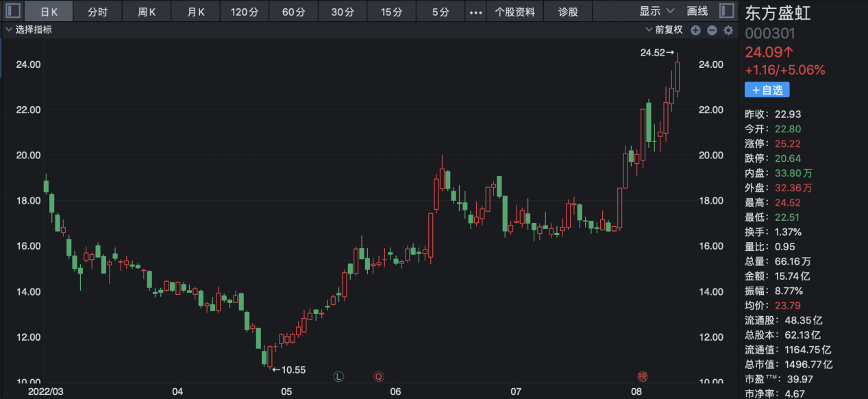Open the 前复权 dropdown
The height and width of the screenshot is (399, 868).
(x=665, y=30)
